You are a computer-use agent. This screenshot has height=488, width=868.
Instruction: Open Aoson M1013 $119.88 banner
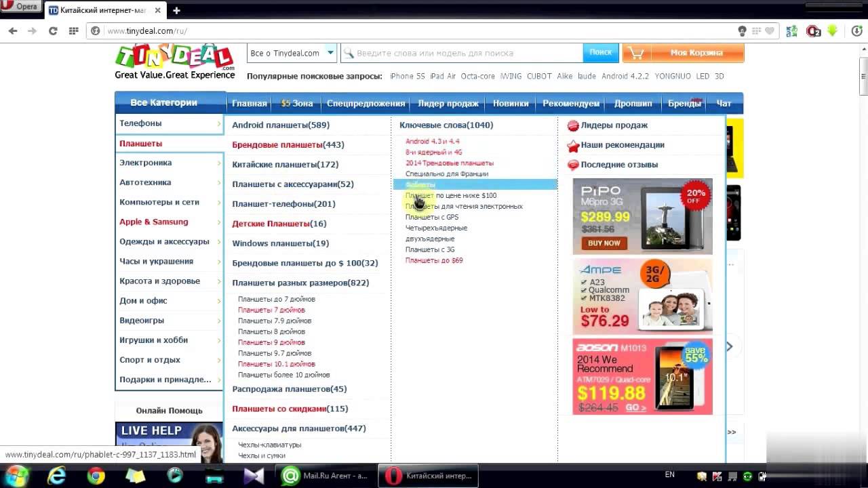click(642, 376)
